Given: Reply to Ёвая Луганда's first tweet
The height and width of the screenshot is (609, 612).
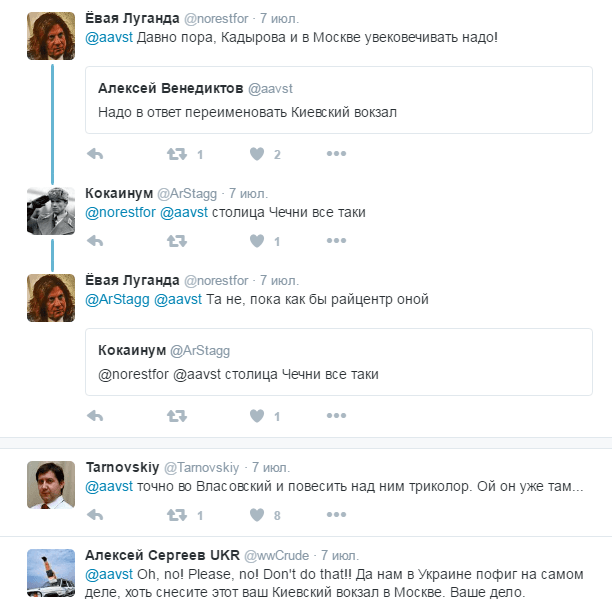Looking at the screenshot, I should [96, 154].
